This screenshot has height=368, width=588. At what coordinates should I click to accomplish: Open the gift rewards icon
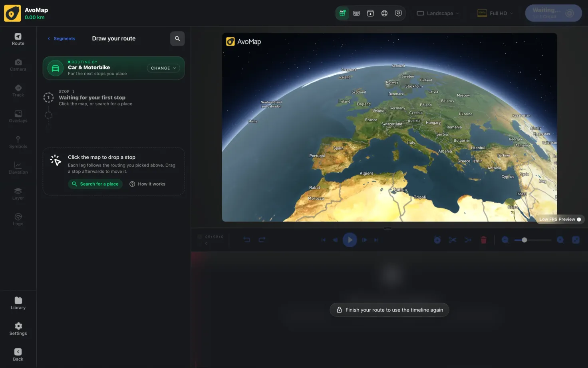click(342, 13)
